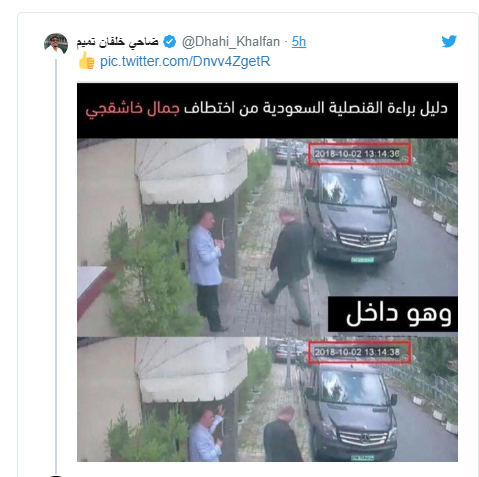Click the green license plate in upper frame

[362, 259]
